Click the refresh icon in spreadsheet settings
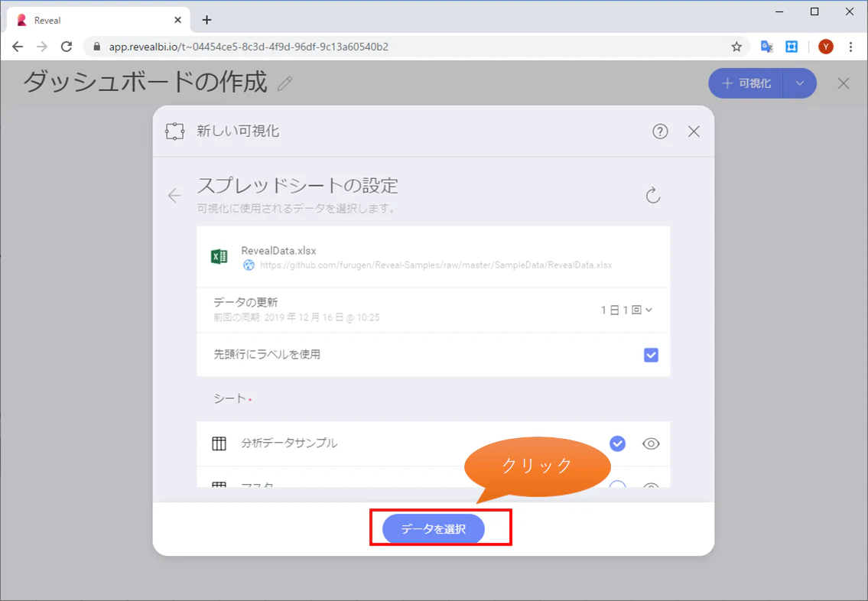The height and width of the screenshot is (601, 868). coord(653,195)
